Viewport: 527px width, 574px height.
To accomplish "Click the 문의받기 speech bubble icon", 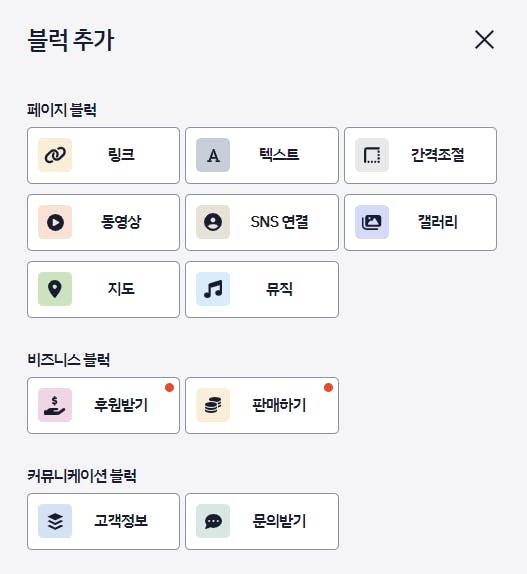I will pos(213,521).
